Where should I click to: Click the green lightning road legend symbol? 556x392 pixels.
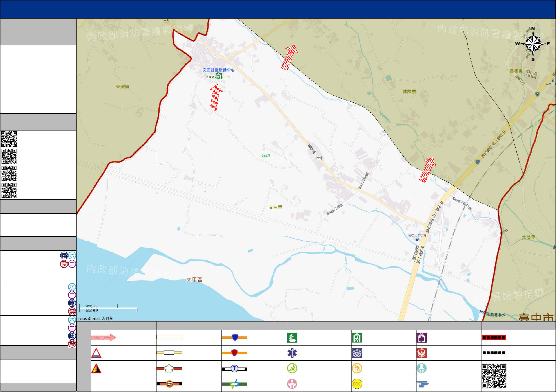[234, 384]
